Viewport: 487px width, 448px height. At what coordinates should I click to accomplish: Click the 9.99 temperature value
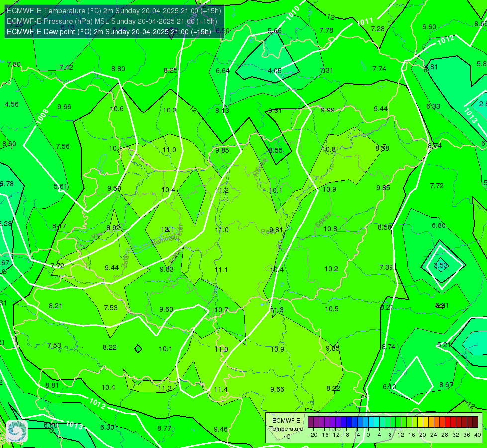[328, 110]
